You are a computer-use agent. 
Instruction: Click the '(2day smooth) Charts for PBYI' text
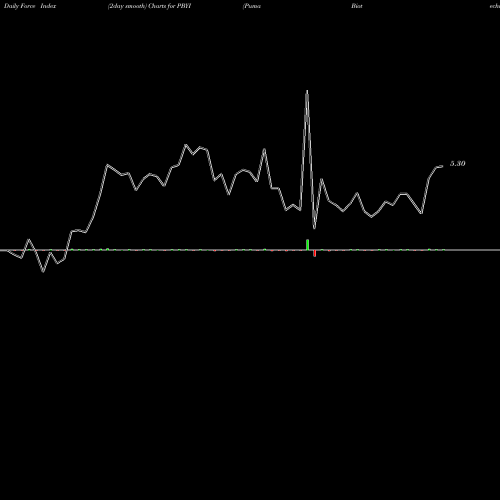click(149, 6)
